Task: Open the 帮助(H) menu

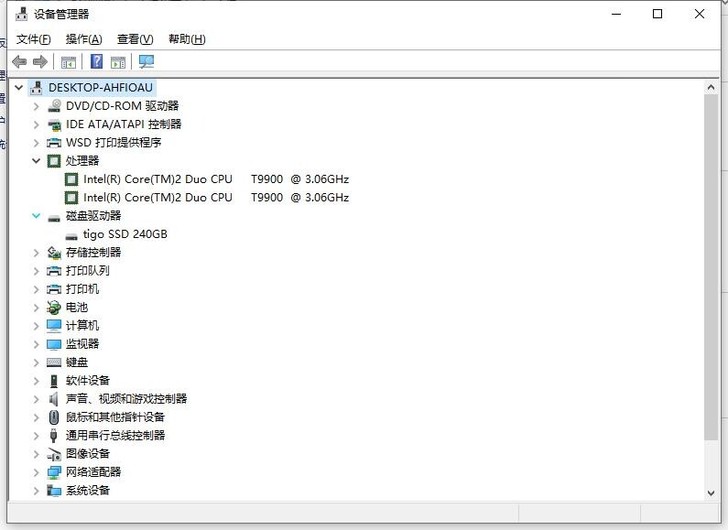Action: (x=187, y=39)
